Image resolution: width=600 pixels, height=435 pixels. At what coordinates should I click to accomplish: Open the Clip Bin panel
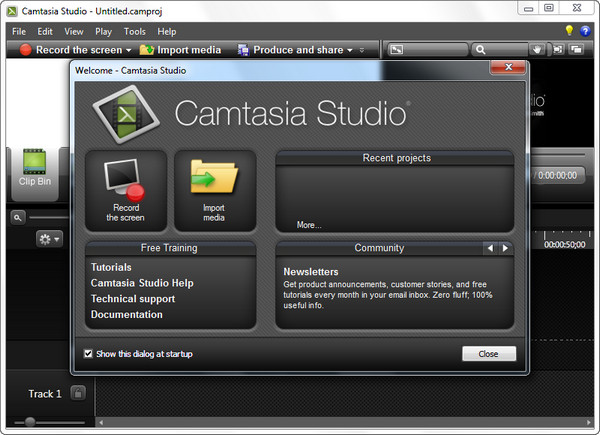[x=34, y=168]
